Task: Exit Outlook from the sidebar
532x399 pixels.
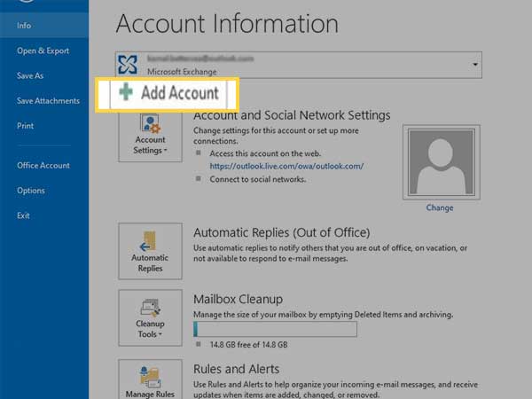Action: point(23,215)
